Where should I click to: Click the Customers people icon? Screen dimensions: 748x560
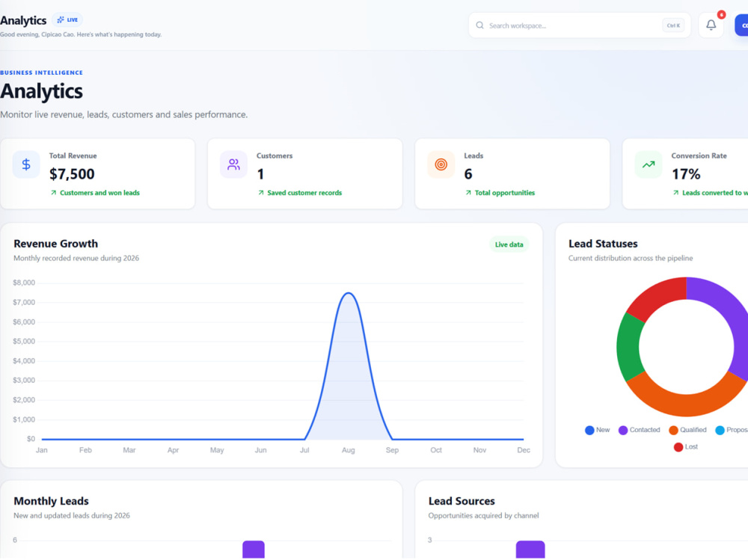[233, 164]
